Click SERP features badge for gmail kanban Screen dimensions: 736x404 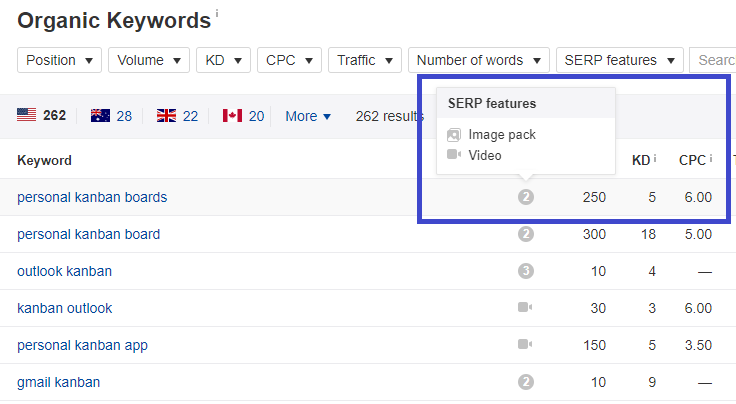pos(526,382)
